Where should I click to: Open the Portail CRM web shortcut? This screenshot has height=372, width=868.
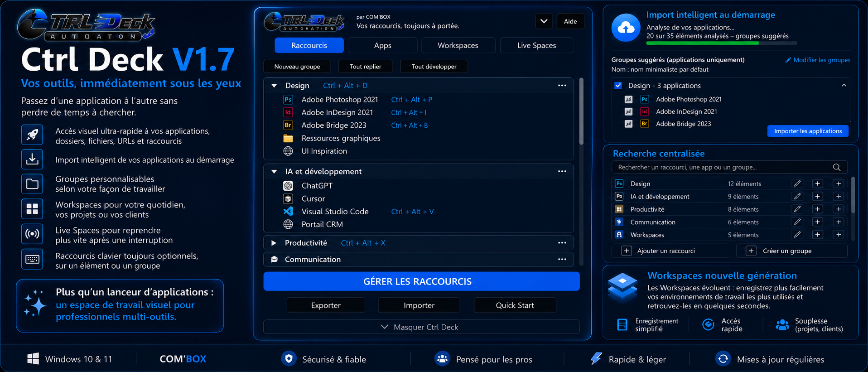tap(322, 224)
